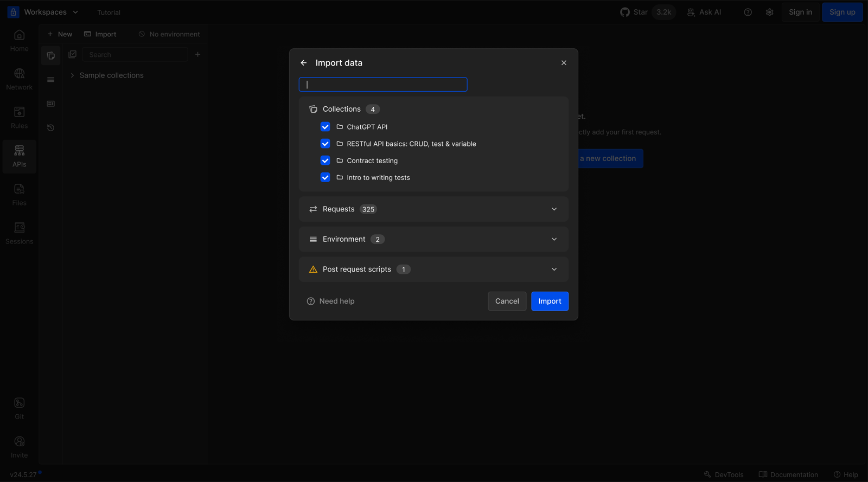Click the new collection button behind dialog
The image size is (868, 482).
[x=610, y=158]
